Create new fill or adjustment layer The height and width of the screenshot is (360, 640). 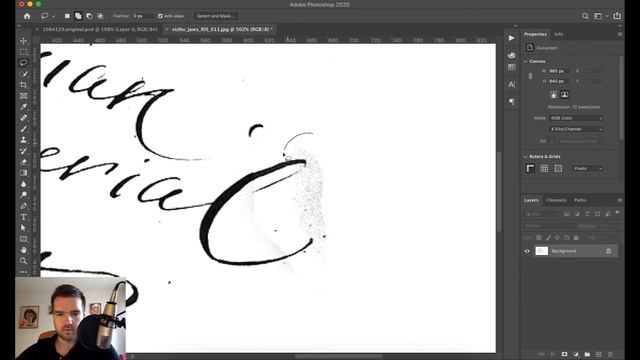(x=576, y=354)
